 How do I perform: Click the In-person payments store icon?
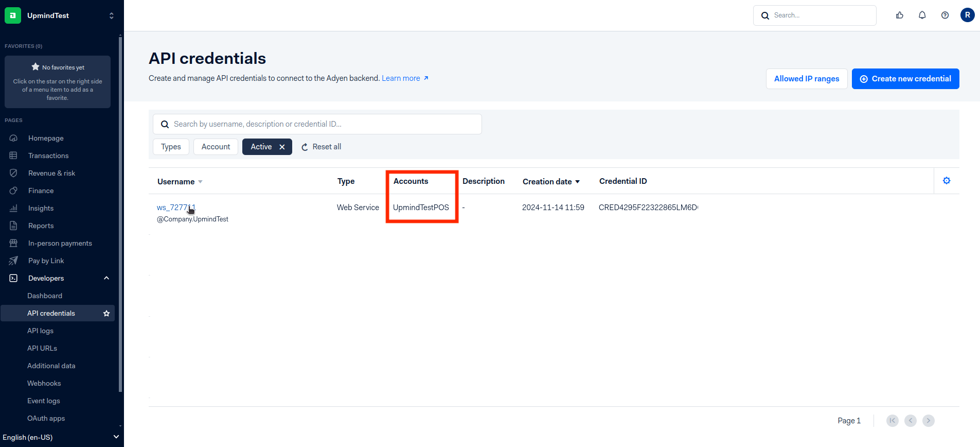13,243
